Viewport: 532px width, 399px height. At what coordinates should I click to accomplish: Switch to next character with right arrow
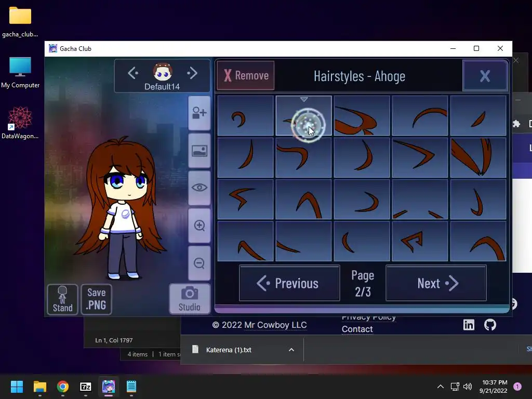(192, 73)
